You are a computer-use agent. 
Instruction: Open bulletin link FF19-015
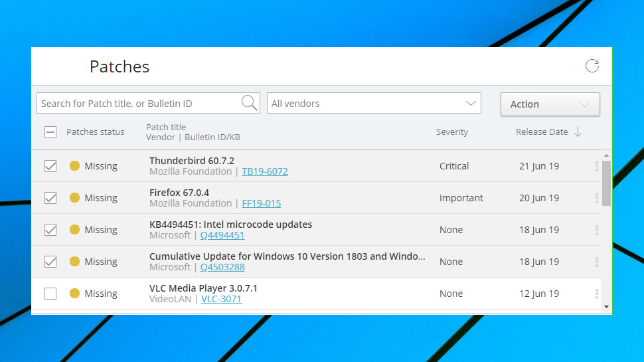(x=261, y=203)
